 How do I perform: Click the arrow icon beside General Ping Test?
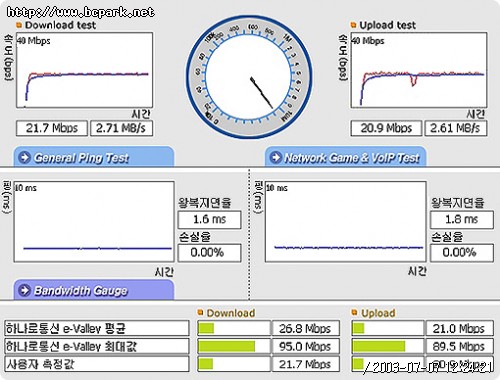coord(24,157)
